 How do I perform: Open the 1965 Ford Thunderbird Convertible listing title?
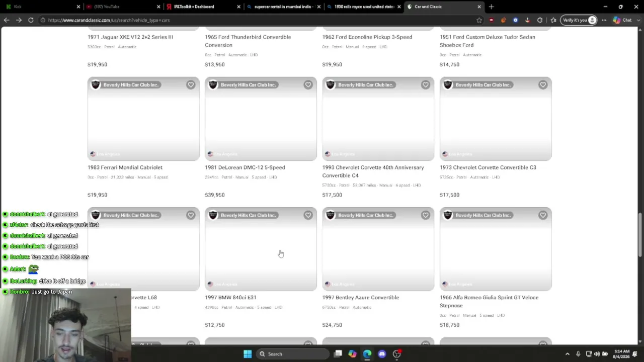[248, 41]
